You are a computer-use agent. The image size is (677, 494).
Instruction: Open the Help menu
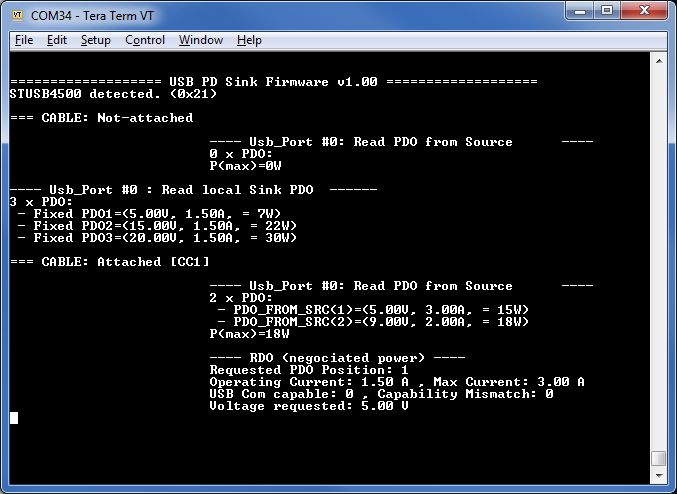(249, 40)
